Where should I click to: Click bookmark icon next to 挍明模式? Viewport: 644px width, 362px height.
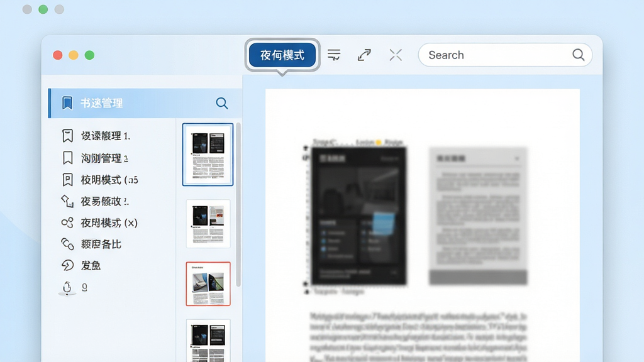point(67,180)
